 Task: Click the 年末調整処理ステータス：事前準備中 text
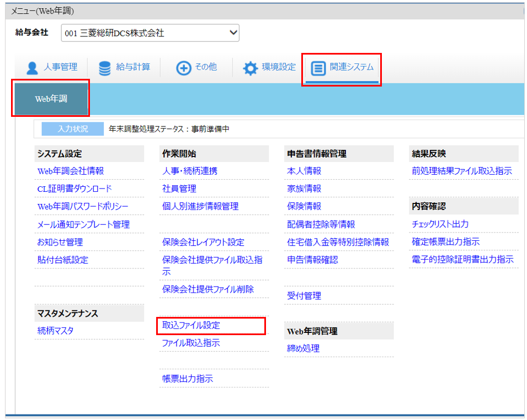[x=169, y=129]
